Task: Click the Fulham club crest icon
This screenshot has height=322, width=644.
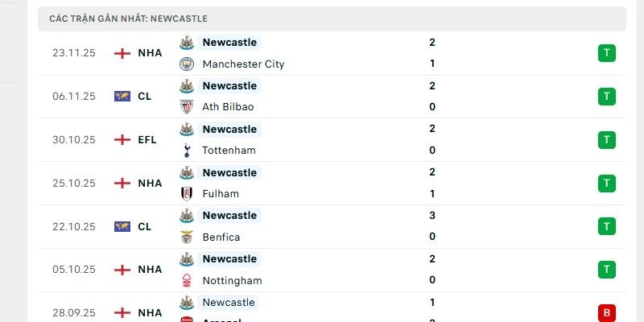Action: tap(187, 194)
